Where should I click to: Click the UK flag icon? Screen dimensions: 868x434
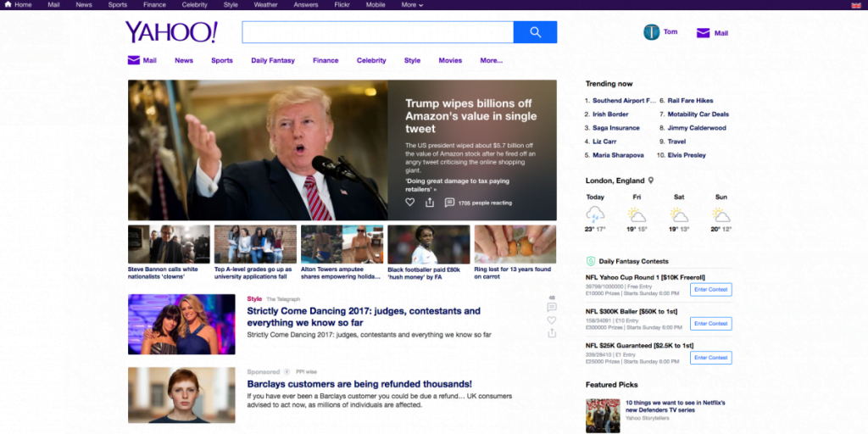coord(856,5)
